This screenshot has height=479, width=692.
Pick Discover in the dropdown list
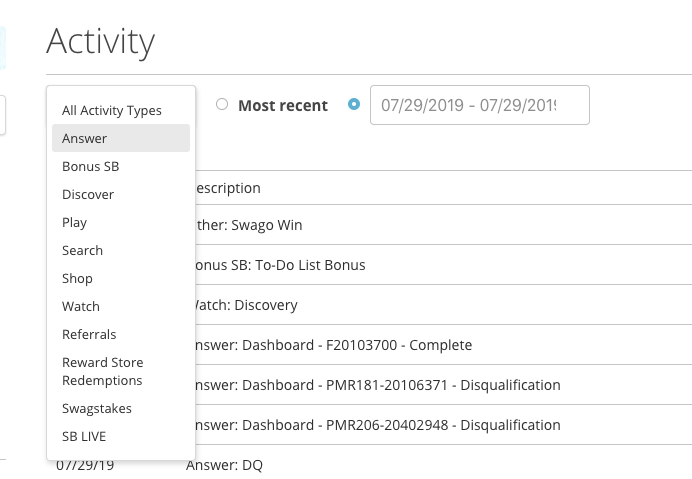[x=88, y=194]
